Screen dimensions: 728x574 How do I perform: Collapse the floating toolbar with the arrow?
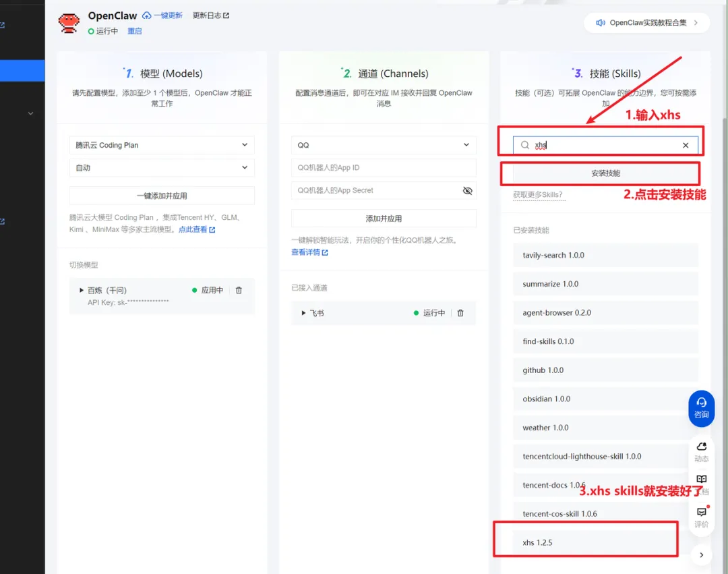point(701,555)
